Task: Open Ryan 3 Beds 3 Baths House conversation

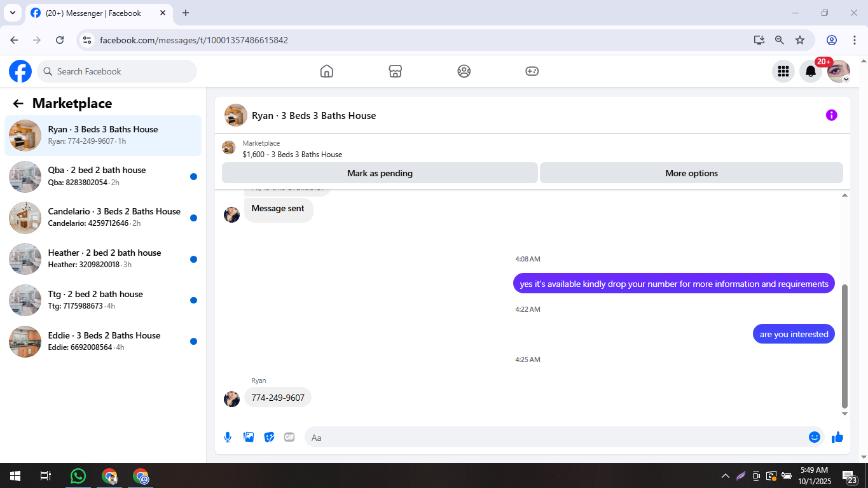Action: coord(103,135)
